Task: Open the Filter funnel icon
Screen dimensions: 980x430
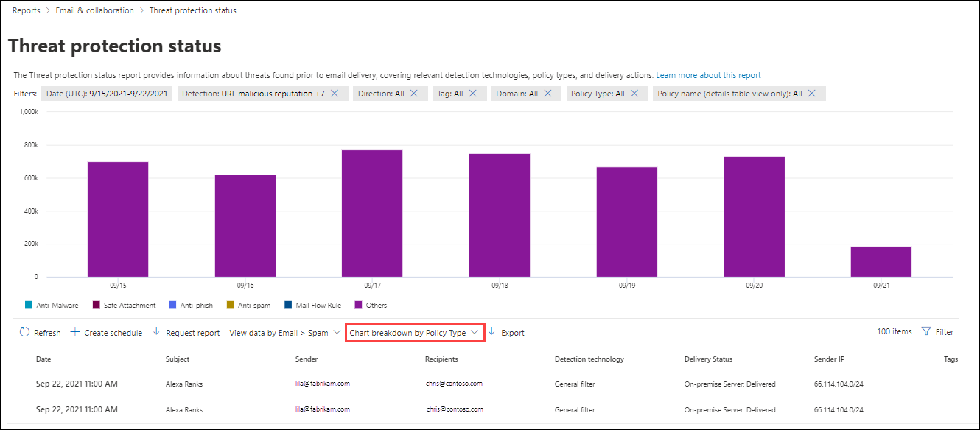Action: (926, 332)
